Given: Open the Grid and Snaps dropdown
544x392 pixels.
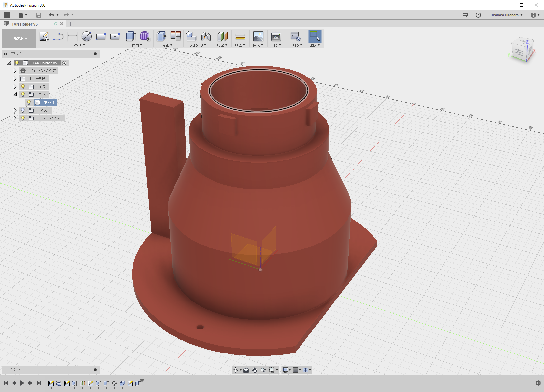Looking at the screenshot, I should point(297,370).
